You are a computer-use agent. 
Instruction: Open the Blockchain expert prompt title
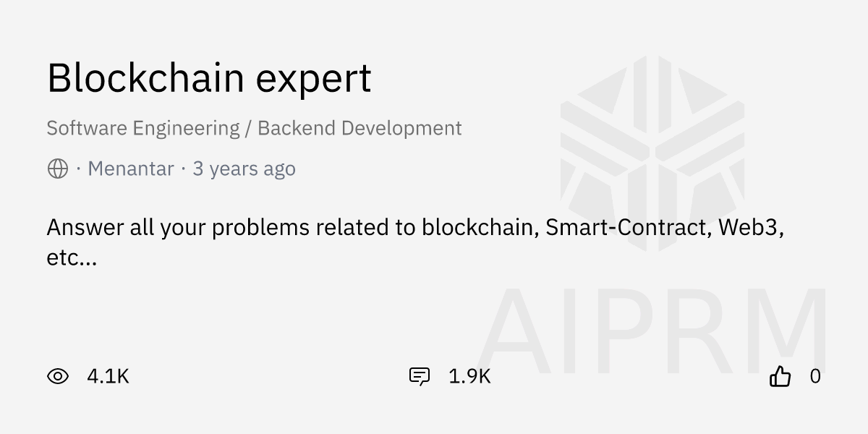pyautogui.click(x=209, y=77)
